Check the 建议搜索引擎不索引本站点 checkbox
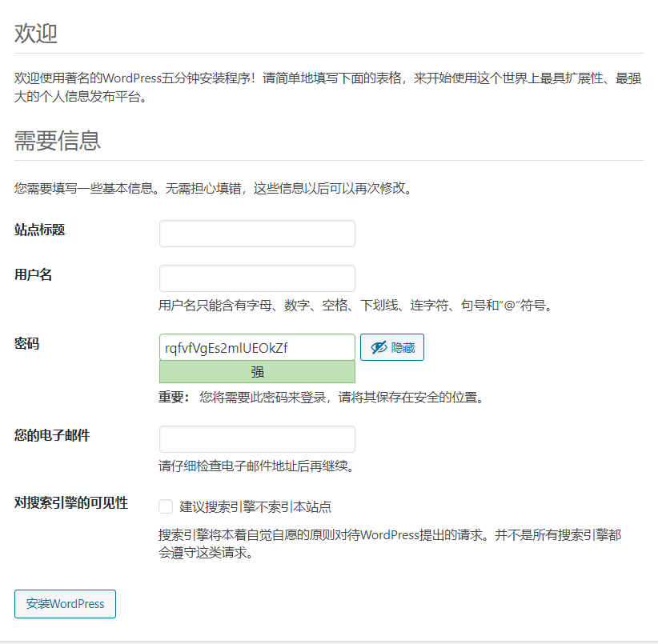The height and width of the screenshot is (644, 658). click(166, 506)
